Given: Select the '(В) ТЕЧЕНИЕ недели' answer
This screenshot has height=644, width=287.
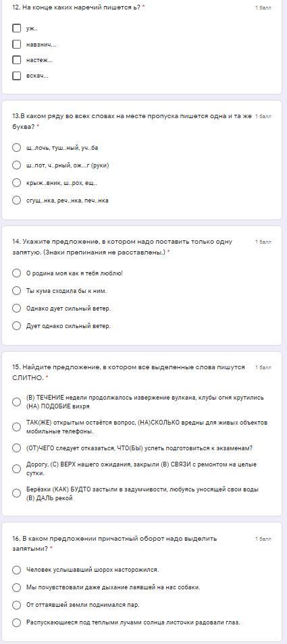Looking at the screenshot, I should tap(16, 402).
